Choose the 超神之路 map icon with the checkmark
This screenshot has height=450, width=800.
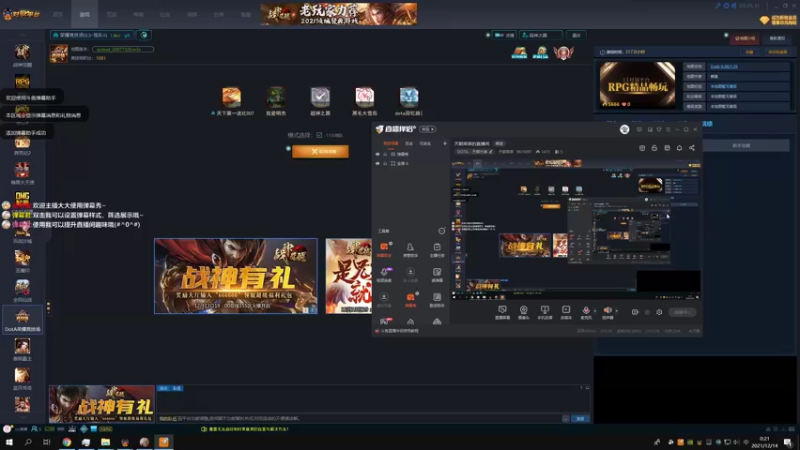pyautogui.click(x=320, y=96)
